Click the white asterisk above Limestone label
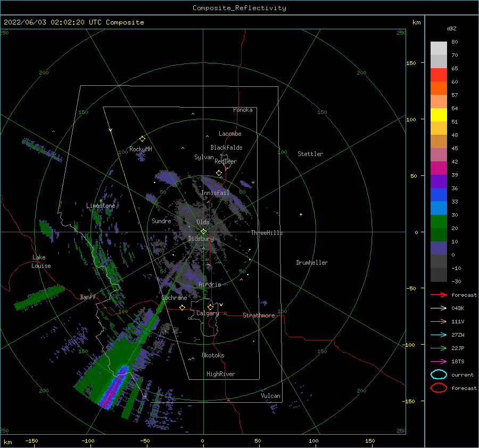 [101, 201]
